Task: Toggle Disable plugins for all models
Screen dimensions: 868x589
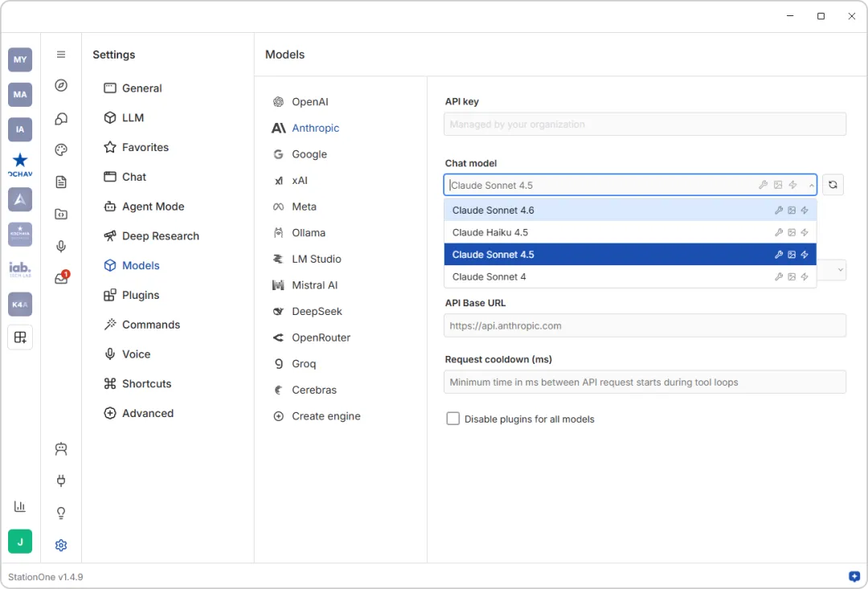Action: (452, 419)
